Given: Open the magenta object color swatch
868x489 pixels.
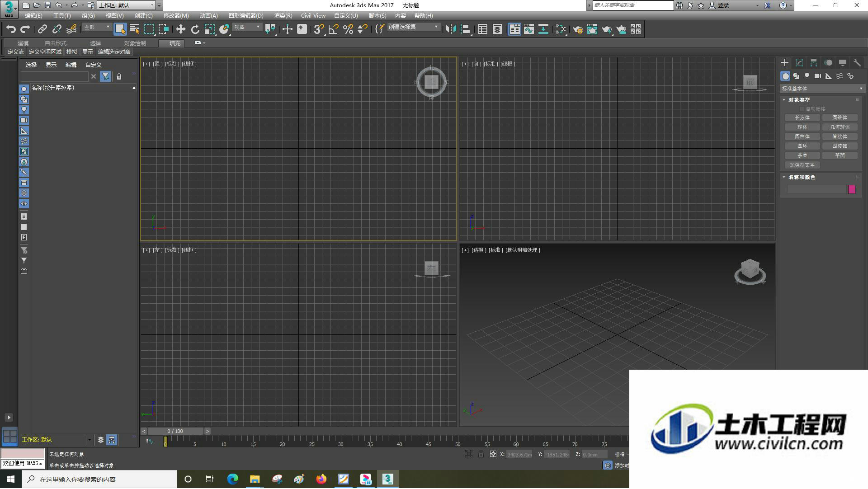Looking at the screenshot, I should (852, 190).
